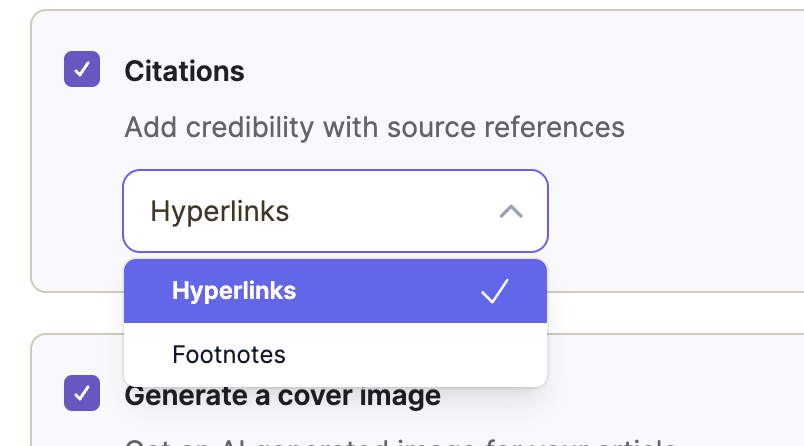Uncheck the Citations checkbox
804x446 pixels.
click(x=82, y=70)
